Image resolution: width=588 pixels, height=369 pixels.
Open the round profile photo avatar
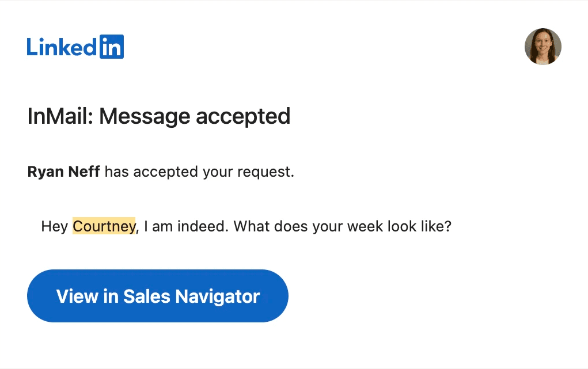click(x=543, y=47)
